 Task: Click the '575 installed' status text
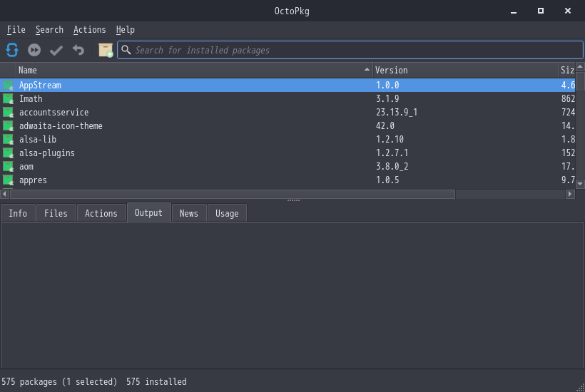point(156,382)
